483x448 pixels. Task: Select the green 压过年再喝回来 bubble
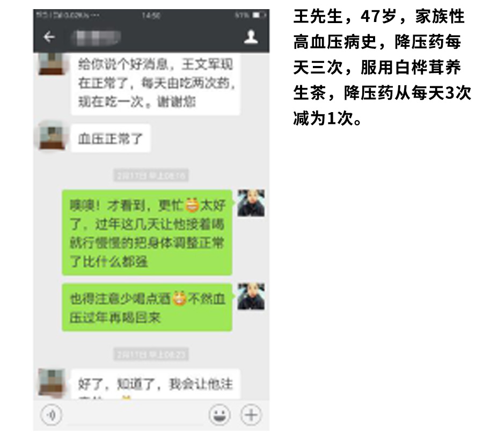pyautogui.click(x=147, y=307)
